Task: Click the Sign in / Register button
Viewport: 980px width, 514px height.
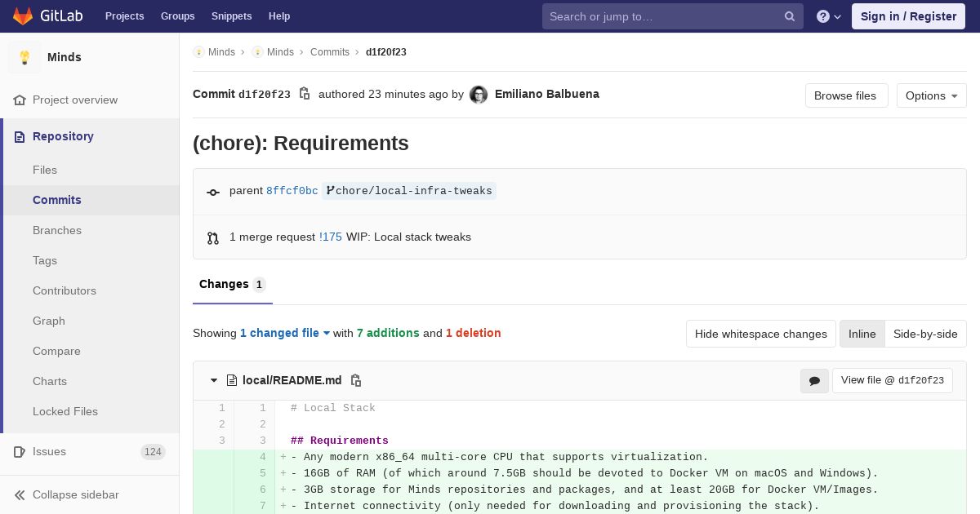Action: (x=908, y=16)
